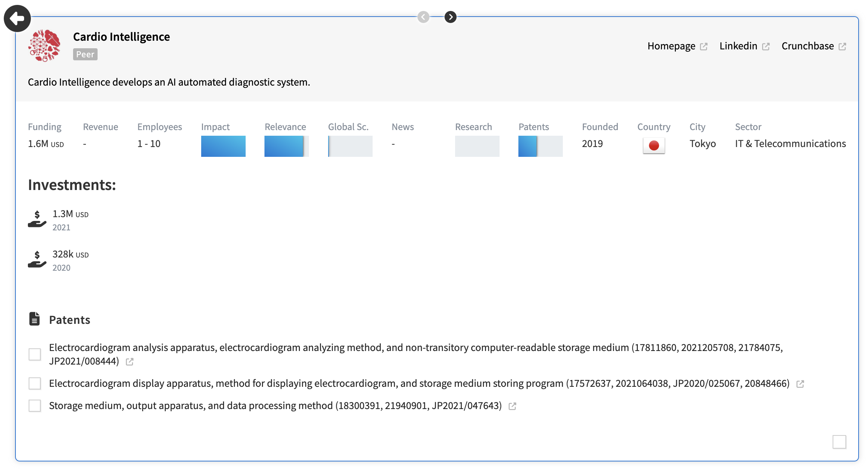
Task: Click the Research score bar
Action: coord(477,146)
